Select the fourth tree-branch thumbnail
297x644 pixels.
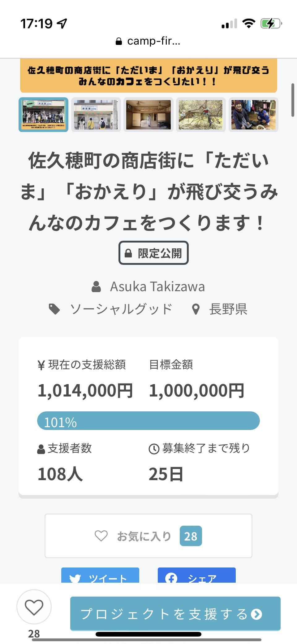tap(201, 115)
